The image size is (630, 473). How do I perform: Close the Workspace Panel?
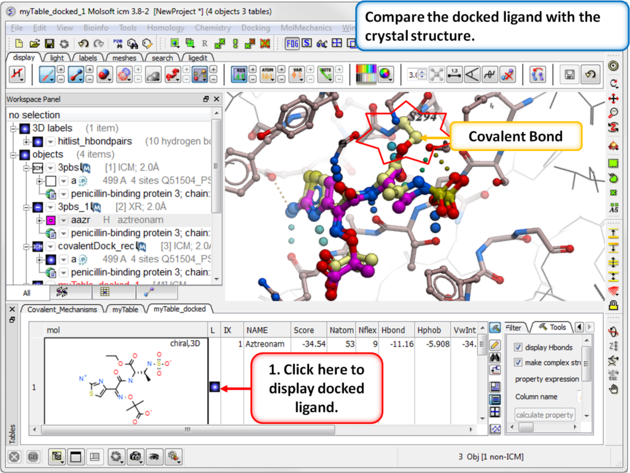point(217,99)
